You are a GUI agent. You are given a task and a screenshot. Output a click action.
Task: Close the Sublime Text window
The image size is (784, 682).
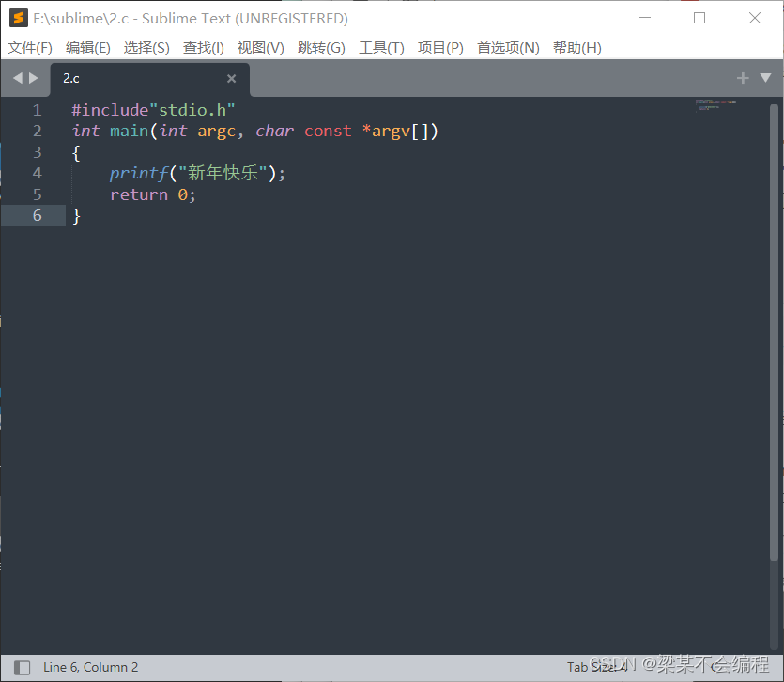coord(755,18)
